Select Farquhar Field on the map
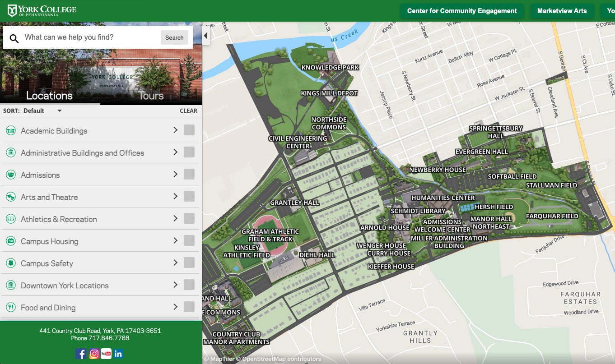Viewport: 615px width, 364px height. coord(552,216)
